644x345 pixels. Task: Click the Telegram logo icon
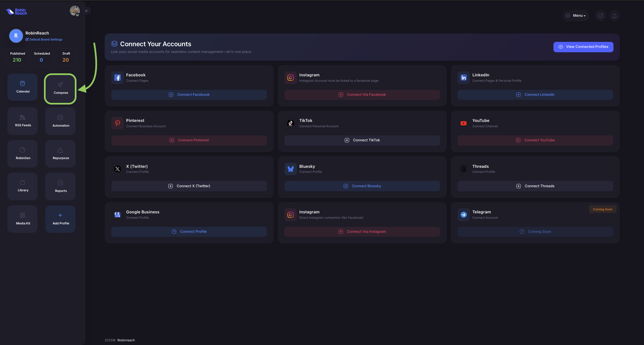[464, 215]
